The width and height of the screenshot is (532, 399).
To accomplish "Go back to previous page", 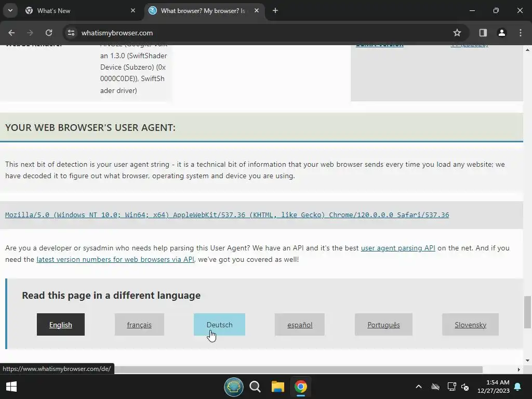I will [11, 33].
